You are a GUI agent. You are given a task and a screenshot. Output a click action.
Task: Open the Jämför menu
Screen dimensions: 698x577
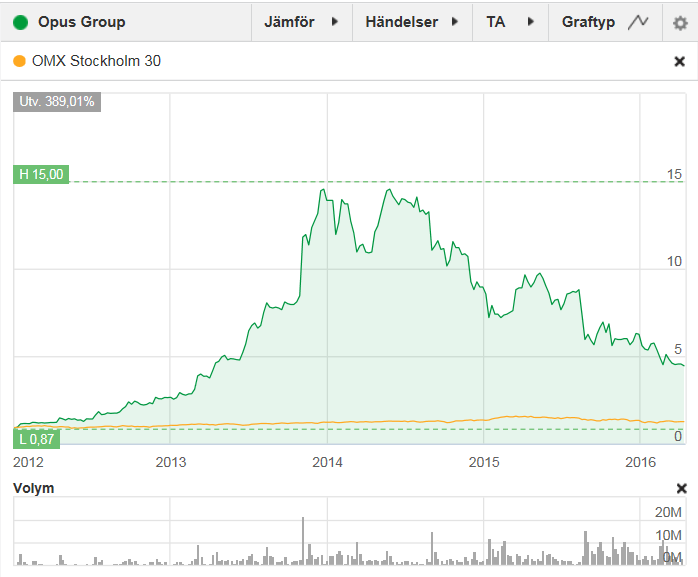pos(302,22)
